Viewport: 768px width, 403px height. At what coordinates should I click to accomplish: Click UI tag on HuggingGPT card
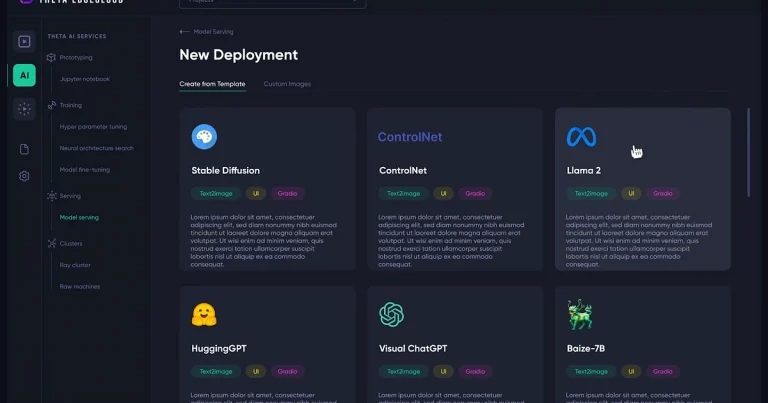256,371
